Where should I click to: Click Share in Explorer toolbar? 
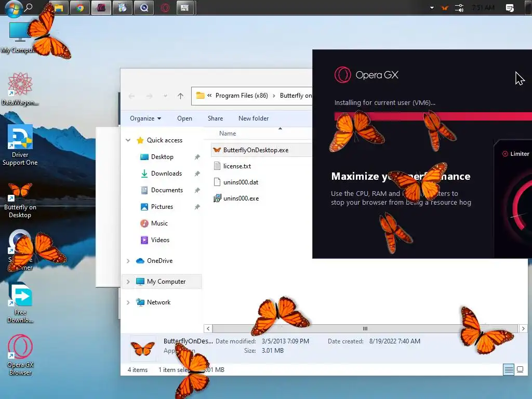[x=215, y=118]
